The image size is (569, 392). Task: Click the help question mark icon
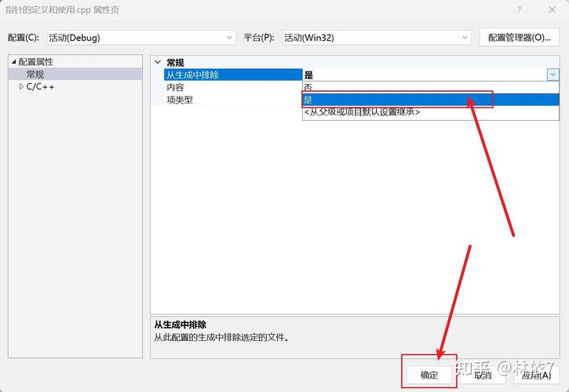pyautogui.click(x=519, y=9)
